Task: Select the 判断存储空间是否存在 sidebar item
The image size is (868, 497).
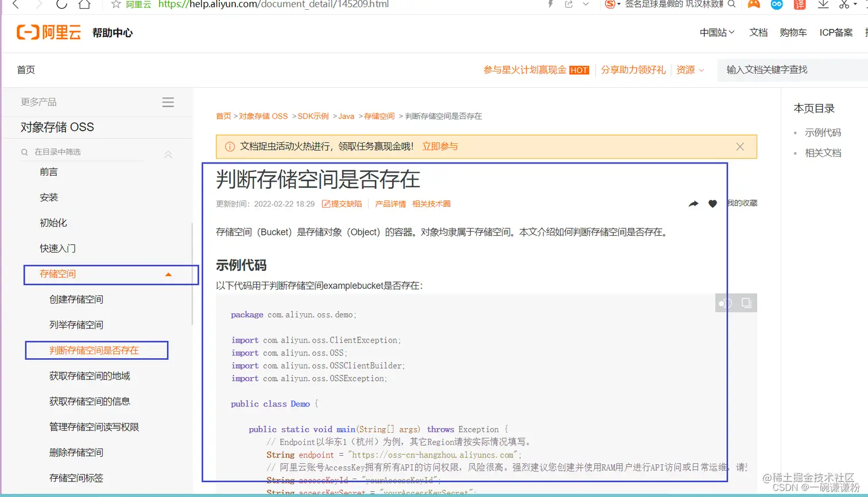Action: click(x=94, y=351)
